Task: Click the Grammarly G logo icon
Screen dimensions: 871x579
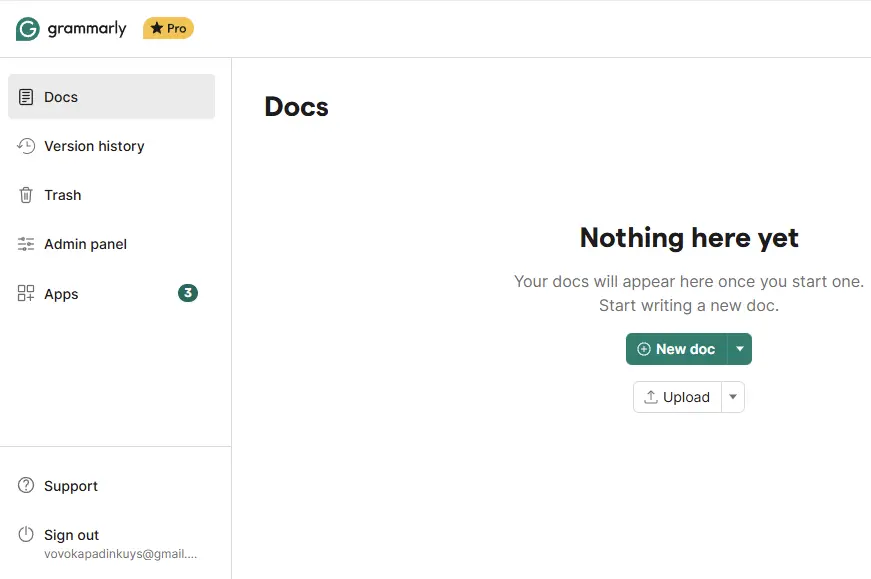Action: click(x=28, y=29)
